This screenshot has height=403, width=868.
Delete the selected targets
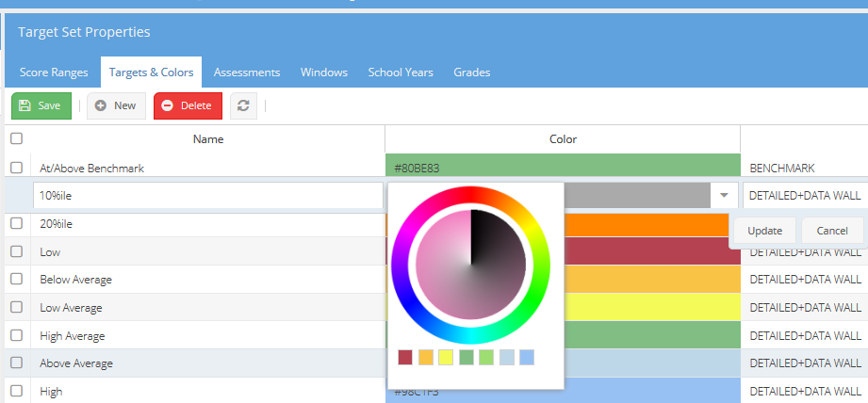[x=188, y=105]
